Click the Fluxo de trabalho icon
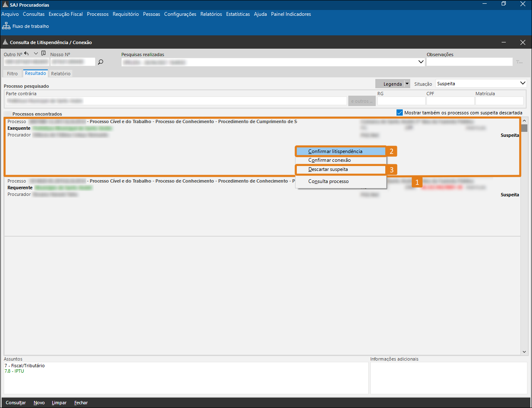The width and height of the screenshot is (532, 408). [6, 26]
